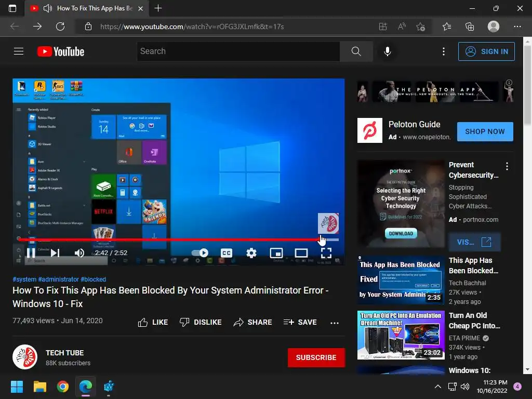Share the video
The width and height of the screenshot is (532, 399).
coord(253,322)
